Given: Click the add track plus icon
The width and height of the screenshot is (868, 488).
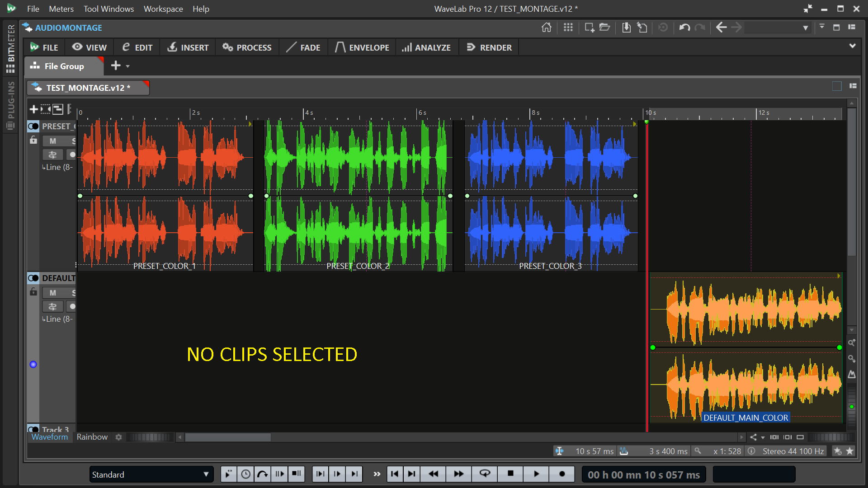Looking at the screenshot, I should (33, 109).
